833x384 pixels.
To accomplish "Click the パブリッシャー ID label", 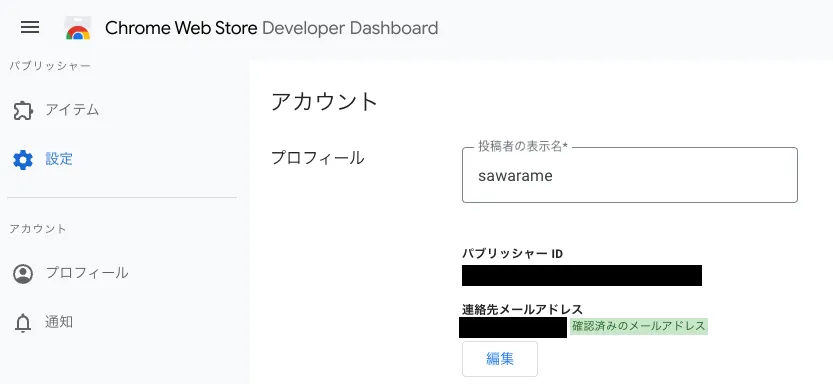I will click(512, 254).
